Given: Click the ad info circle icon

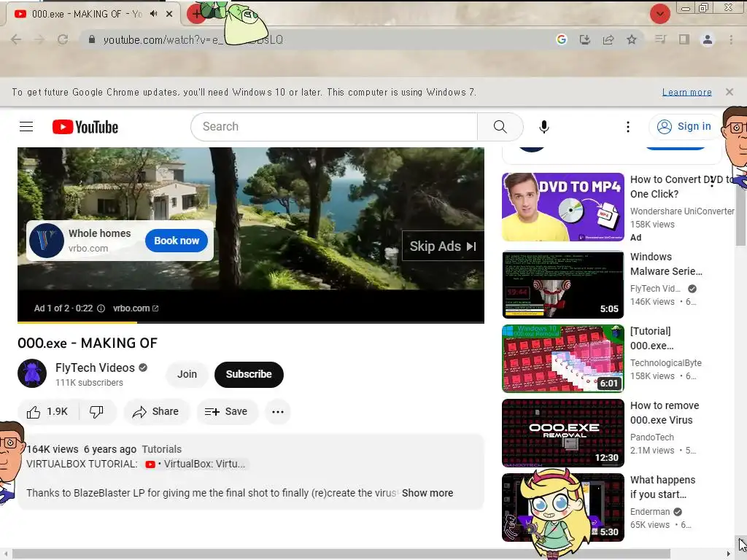Looking at the screenshot, I should [x=101, y=308].
